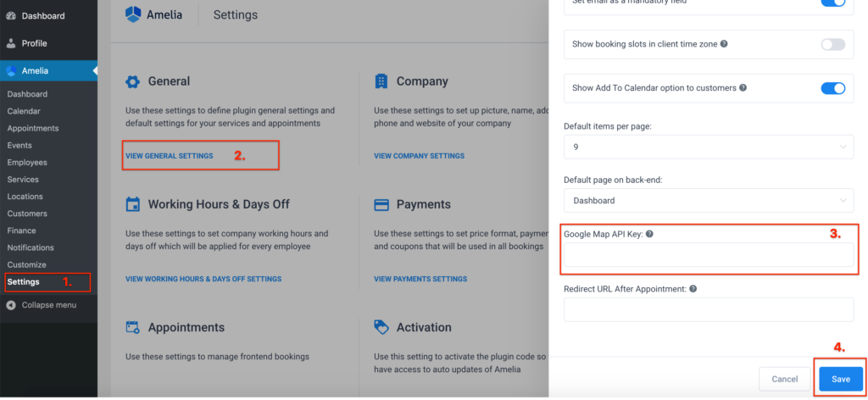
Task: Open Customize submenu item
Action: [x=26, y=265]
